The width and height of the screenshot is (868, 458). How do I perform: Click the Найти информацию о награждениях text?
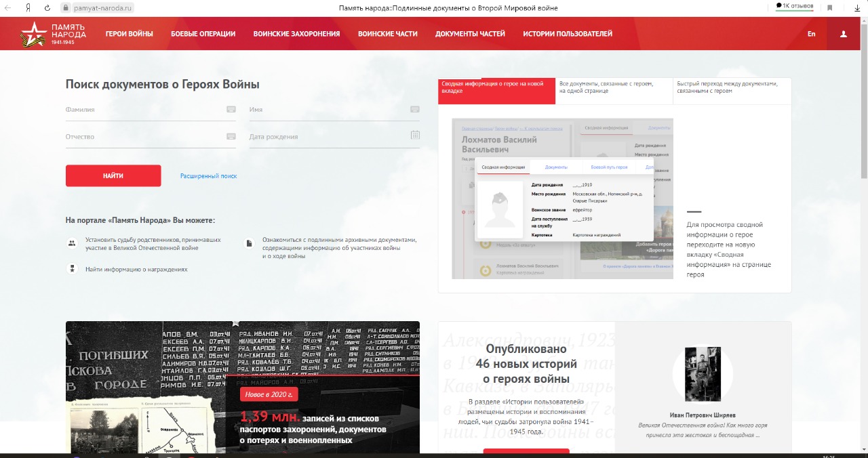click(x=136, y=269)
